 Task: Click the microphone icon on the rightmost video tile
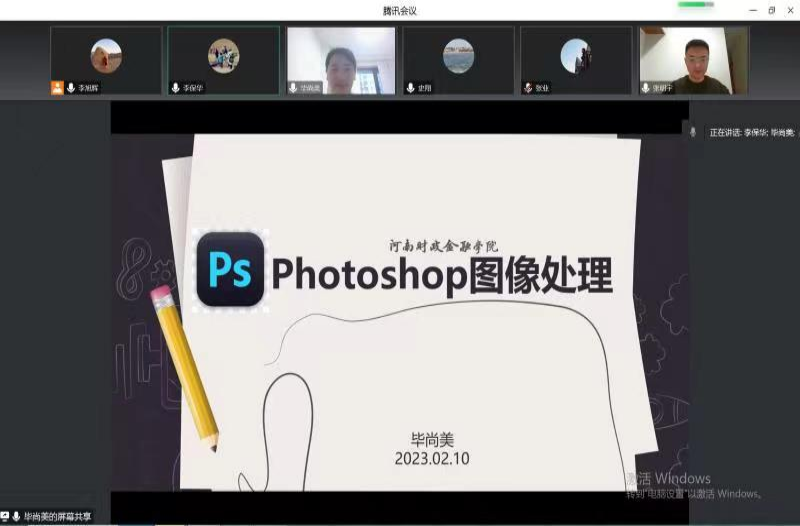pos(645,88)
